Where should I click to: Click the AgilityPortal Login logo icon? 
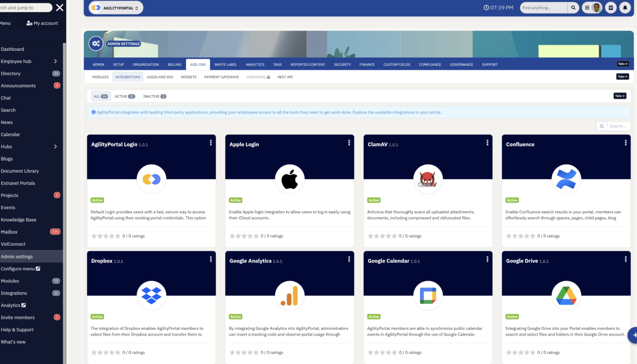coord(152,179)
